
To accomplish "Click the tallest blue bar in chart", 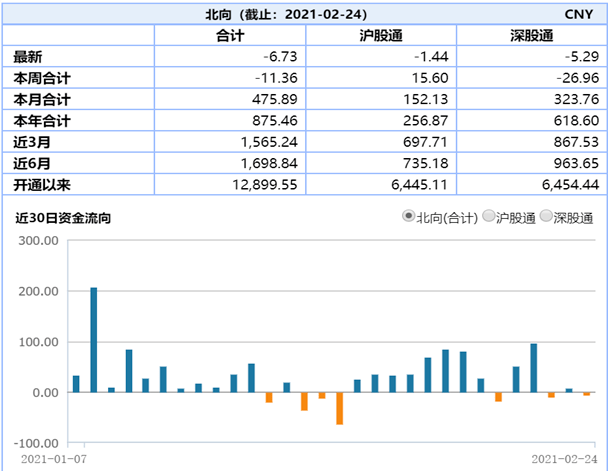I will pyautogui.click(x=94, y=340).
